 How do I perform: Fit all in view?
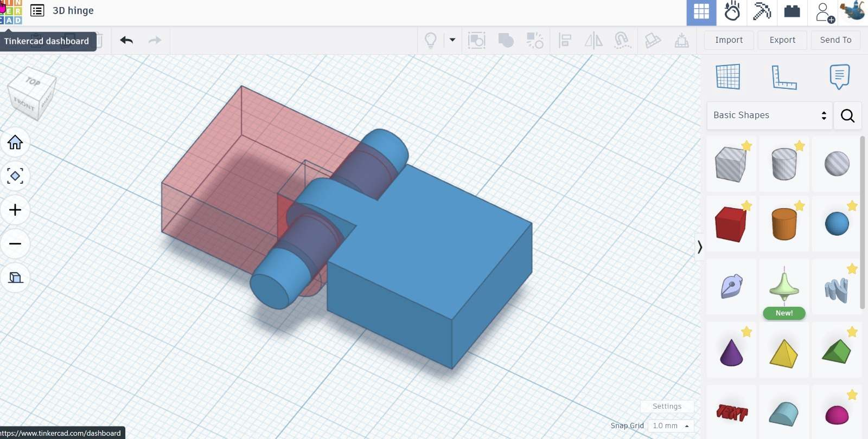click(x=15, y=176)
